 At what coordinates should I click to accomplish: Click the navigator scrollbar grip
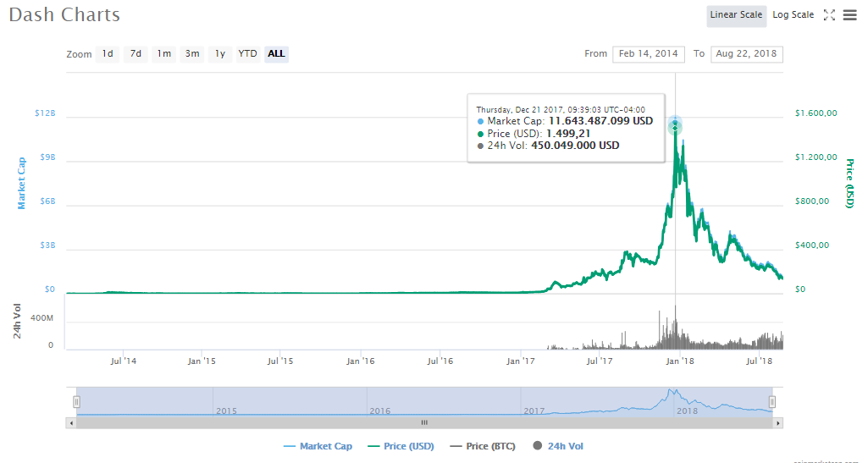[424, 423]
